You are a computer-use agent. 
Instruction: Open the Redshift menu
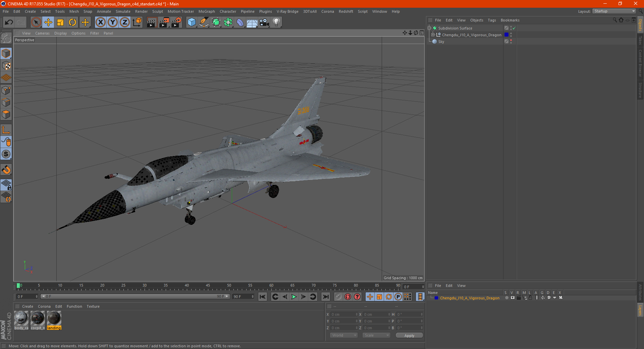tap(346, 11)
